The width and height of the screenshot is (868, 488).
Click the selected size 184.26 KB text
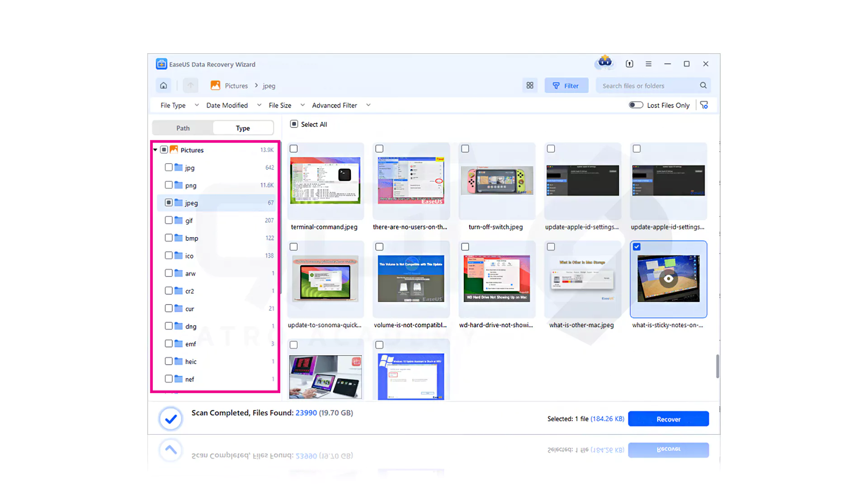point(607,419)
